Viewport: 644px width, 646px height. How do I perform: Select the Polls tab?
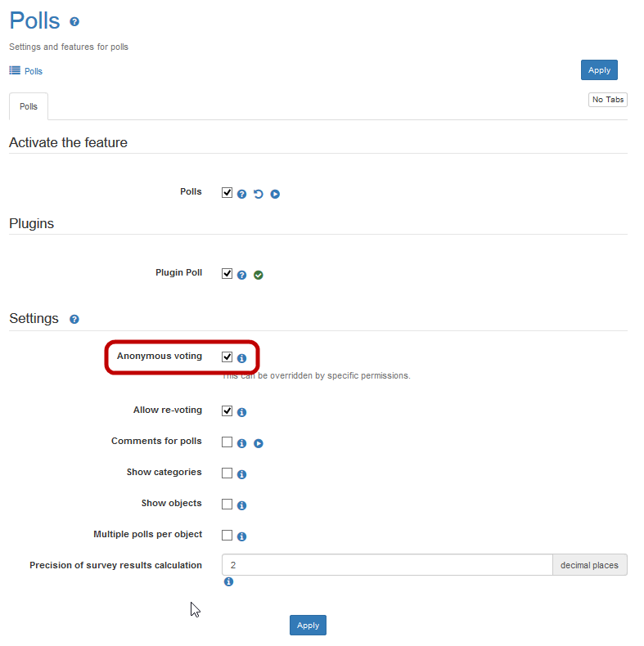(29, 107)
